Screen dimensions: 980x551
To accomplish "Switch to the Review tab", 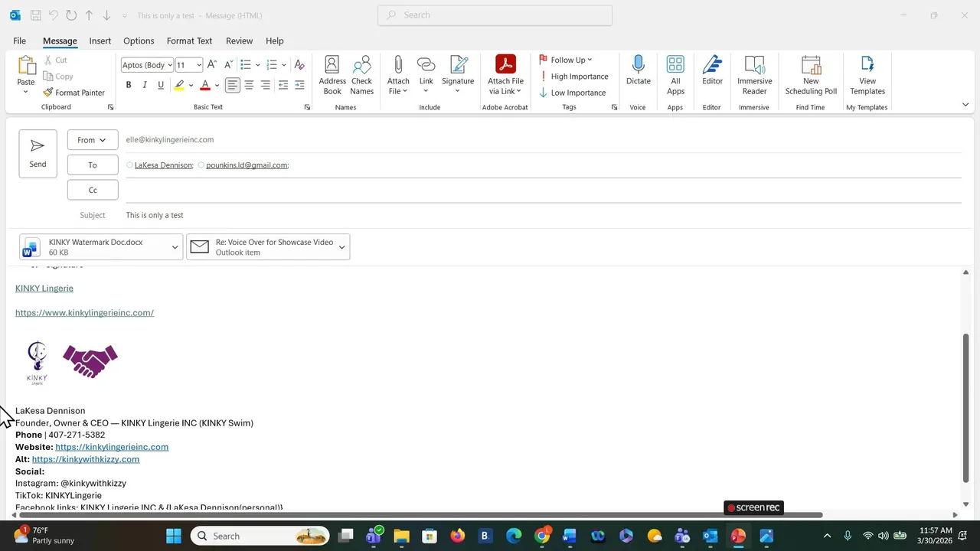I will [x=240, y=41].
